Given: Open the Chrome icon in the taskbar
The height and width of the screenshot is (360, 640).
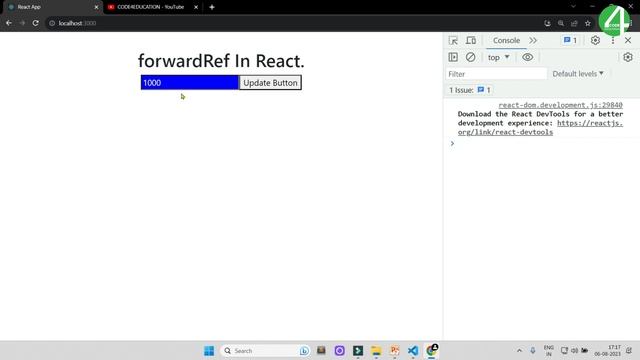Looking at the screenshot, I should click(431, 351).
